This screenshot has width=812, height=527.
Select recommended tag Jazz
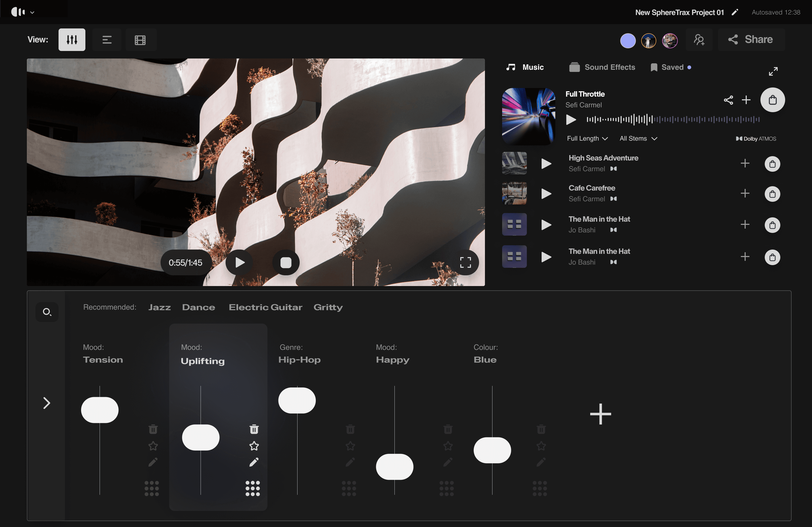coord(159,307)
